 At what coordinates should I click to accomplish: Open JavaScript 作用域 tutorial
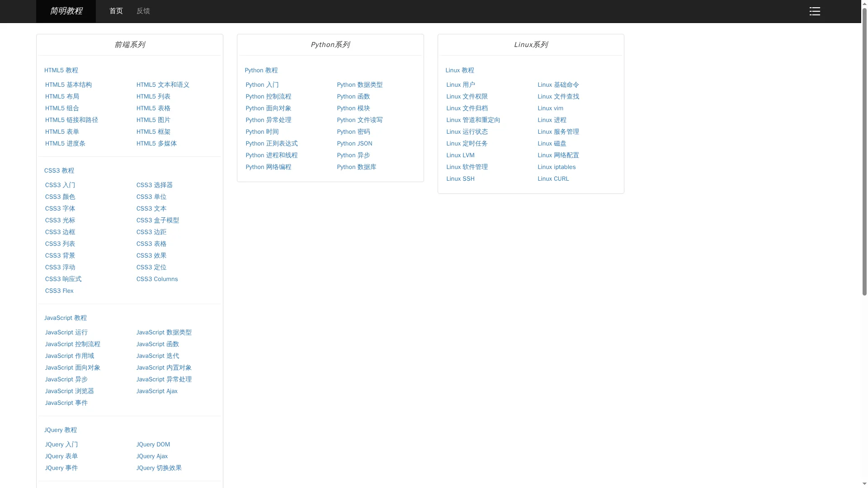[69, 356]
